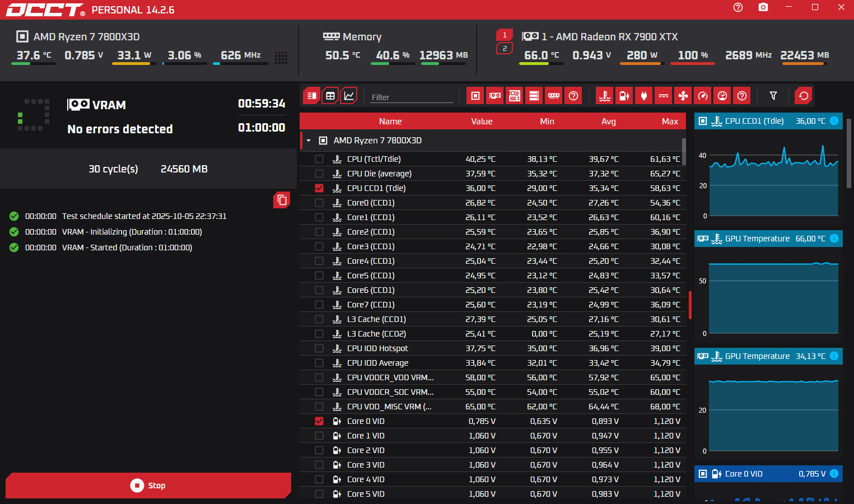This screenshot has height=504, width=854.
Task: Toggle the fan sensor type filter
Action: tap(683, 96)
